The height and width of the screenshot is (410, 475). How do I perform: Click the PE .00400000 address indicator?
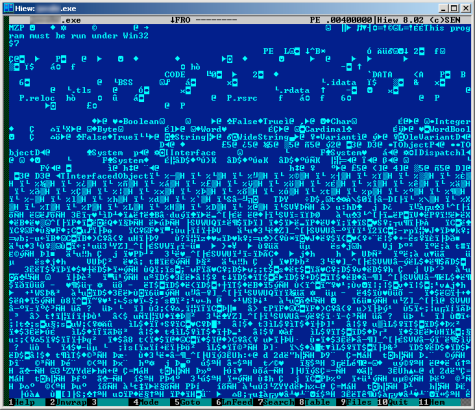[x=341, y=20]
